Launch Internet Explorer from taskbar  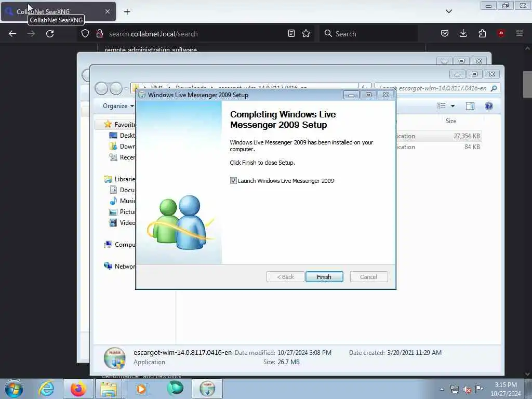[46, 389]
